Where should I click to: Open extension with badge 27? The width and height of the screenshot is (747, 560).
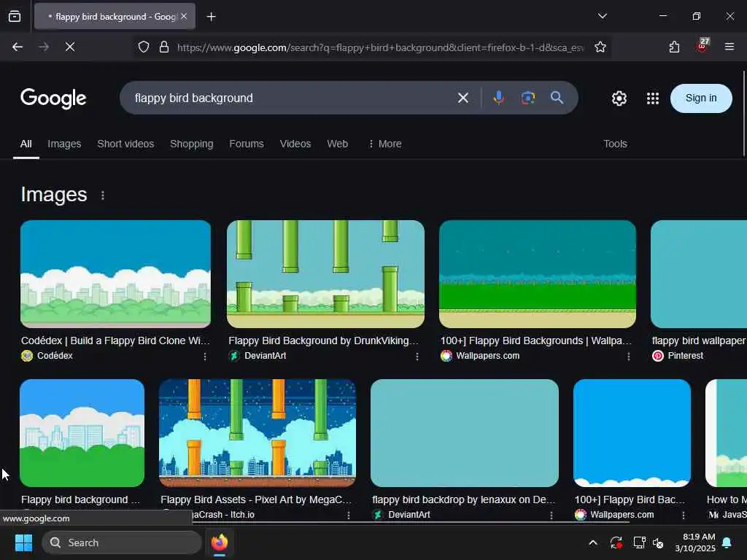click(x=703, y=46)
